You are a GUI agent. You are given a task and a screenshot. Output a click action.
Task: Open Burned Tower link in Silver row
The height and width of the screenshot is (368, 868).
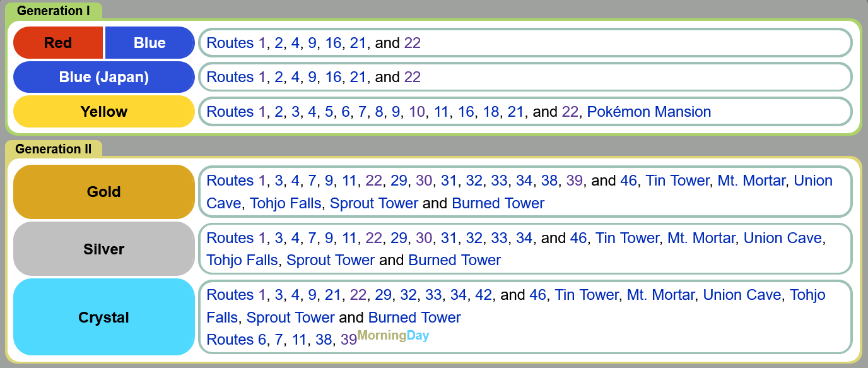point(455,260)
